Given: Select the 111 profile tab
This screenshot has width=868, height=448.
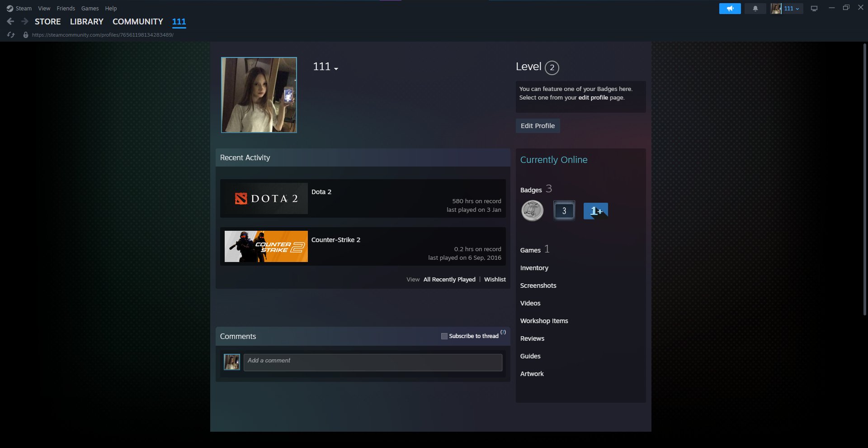Looking at the screenshot, I should [x=179, y=22].
